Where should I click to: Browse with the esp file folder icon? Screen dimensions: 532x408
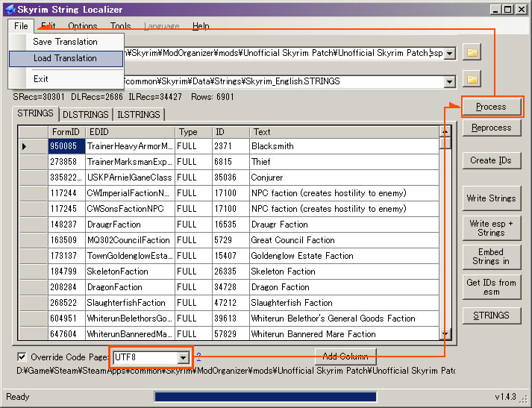(472, 53)
